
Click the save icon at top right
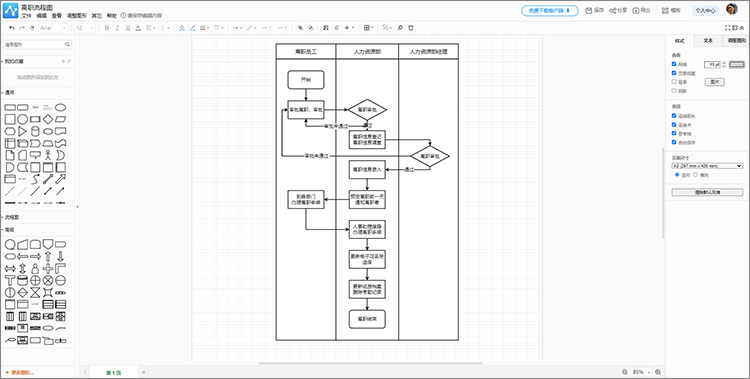[595, 10]
